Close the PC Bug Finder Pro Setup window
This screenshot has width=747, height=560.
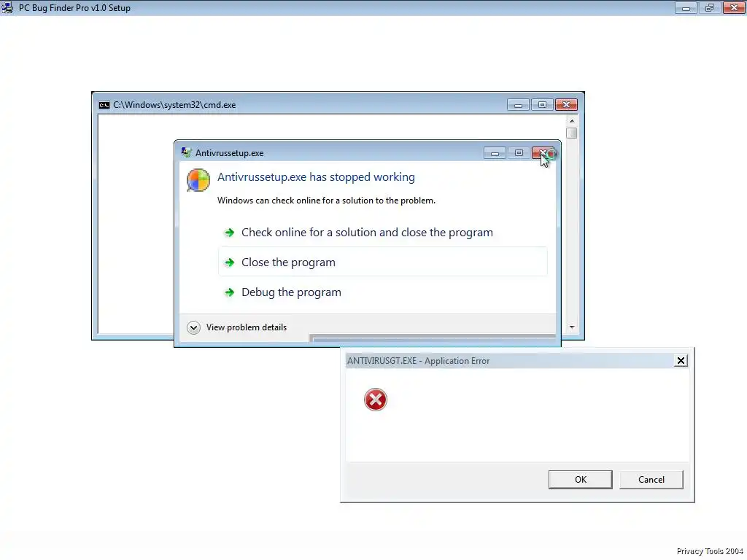(x=734, y=7)
